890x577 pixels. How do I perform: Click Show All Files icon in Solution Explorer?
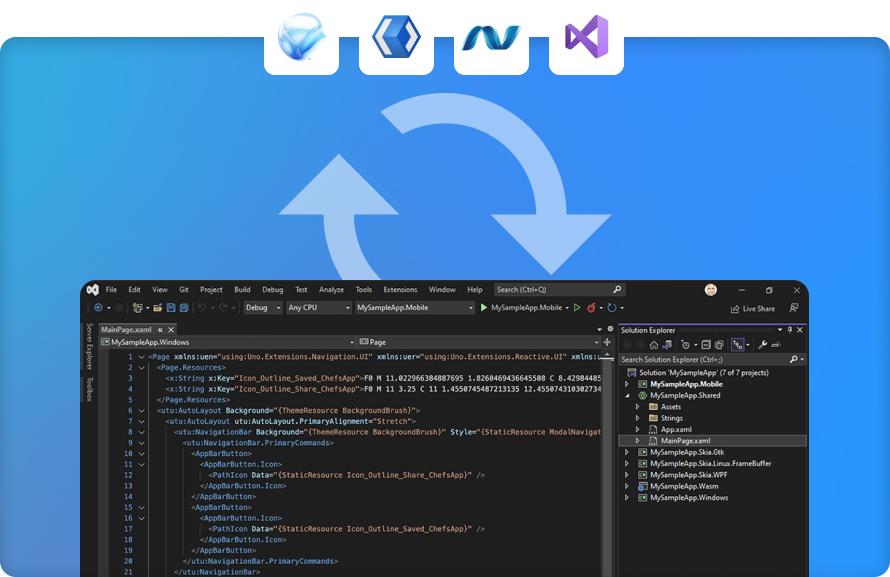(719, 344)
